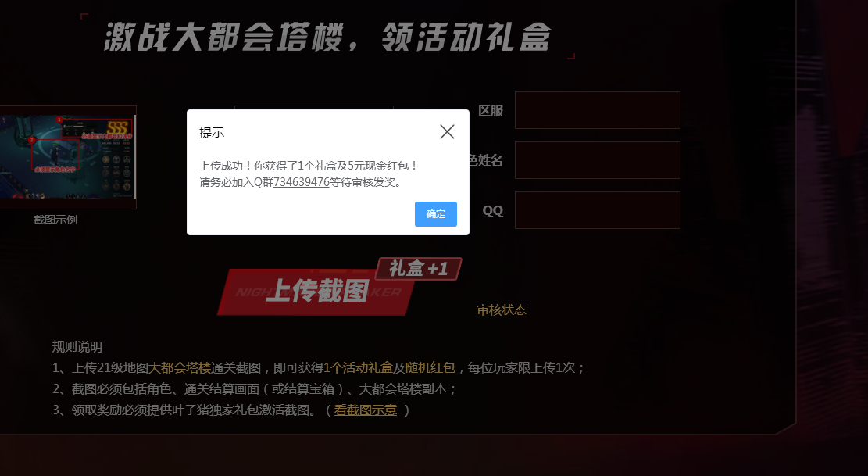Click the 区服 field label
The width and height of the screenshot is (868, 476).
tap(491, 111)
